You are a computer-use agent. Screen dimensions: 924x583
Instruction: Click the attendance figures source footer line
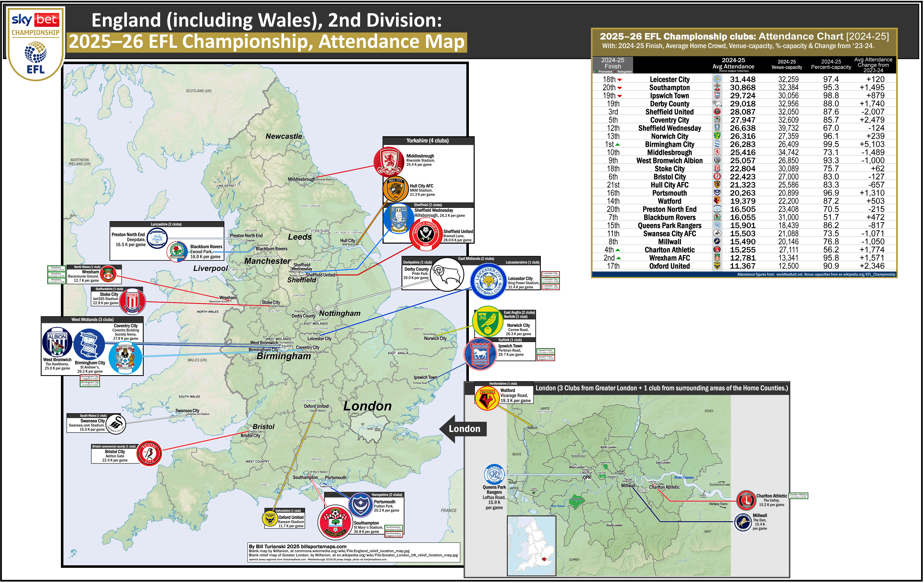point(816,275)
